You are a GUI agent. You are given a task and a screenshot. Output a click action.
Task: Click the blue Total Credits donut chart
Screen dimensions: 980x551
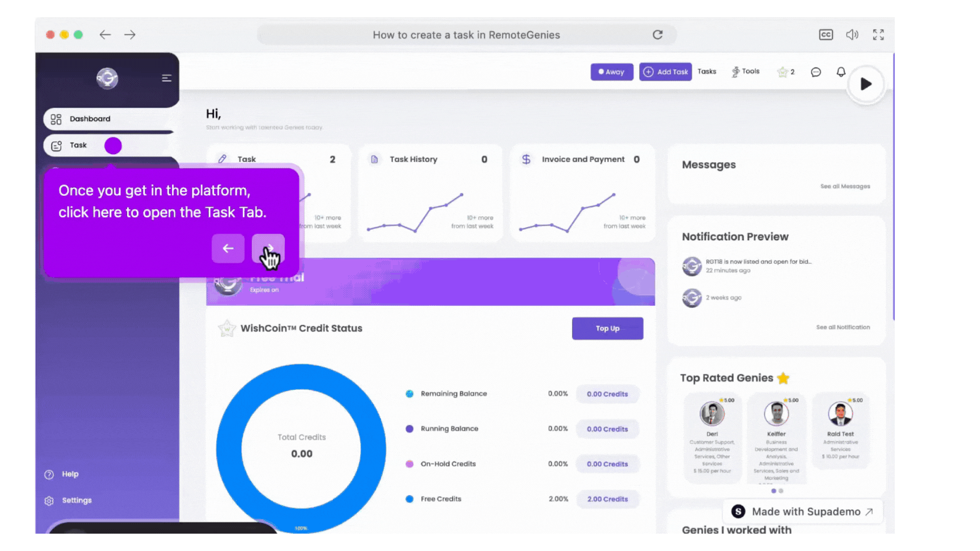[x=301, y=448]
